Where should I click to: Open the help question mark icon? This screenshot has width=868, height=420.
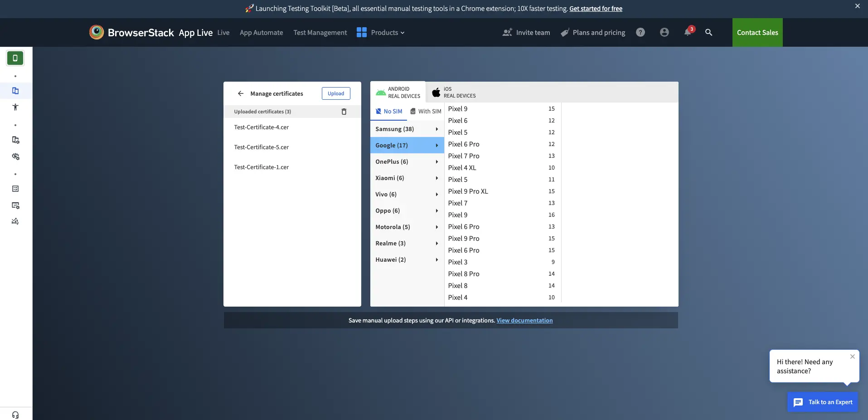[640, 32]
